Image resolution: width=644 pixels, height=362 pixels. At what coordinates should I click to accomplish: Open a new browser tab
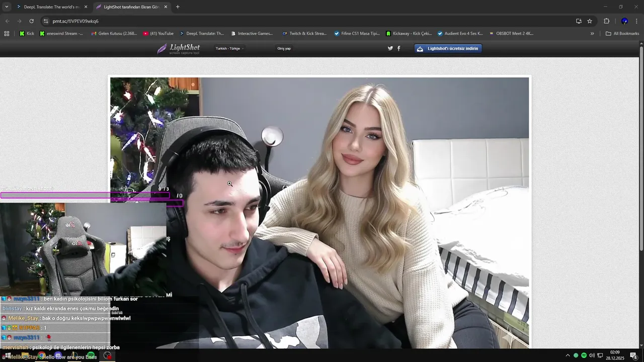(x=178, y=7)
